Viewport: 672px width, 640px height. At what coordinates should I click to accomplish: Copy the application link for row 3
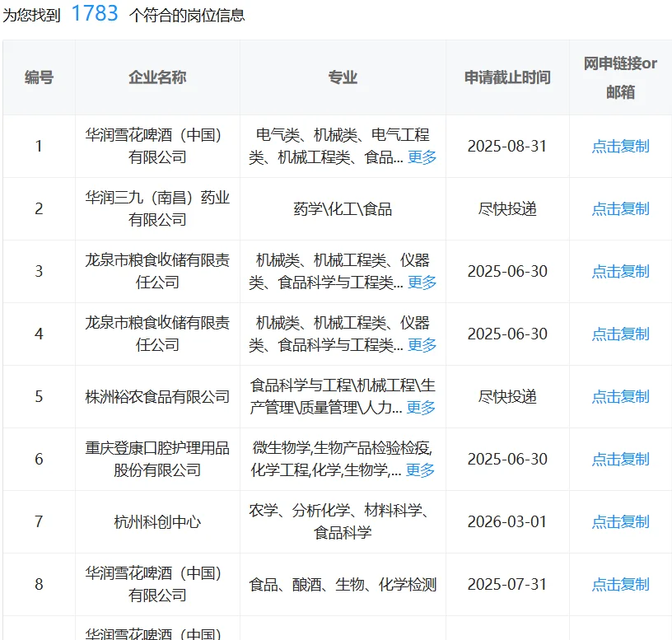pyautogui.click(x=620, y=271)
